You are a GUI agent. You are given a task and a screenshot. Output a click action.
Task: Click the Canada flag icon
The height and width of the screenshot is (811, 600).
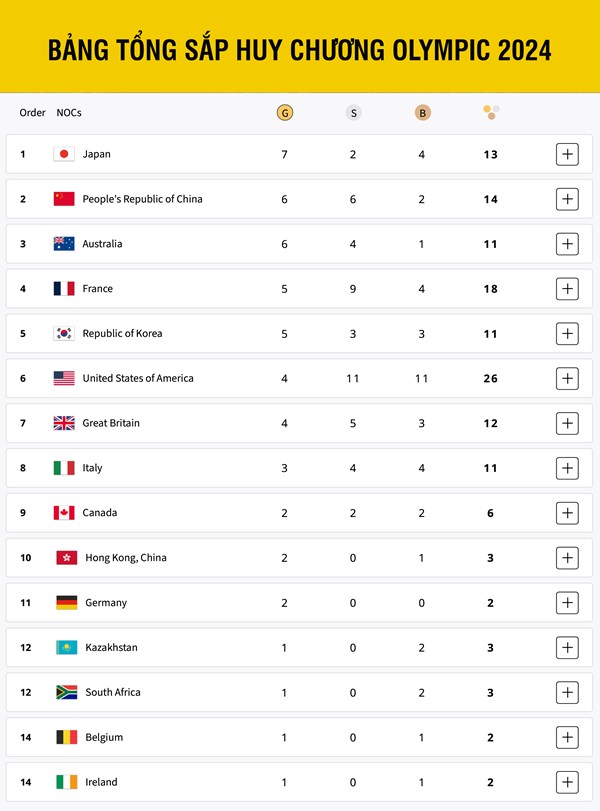[64, 513]
